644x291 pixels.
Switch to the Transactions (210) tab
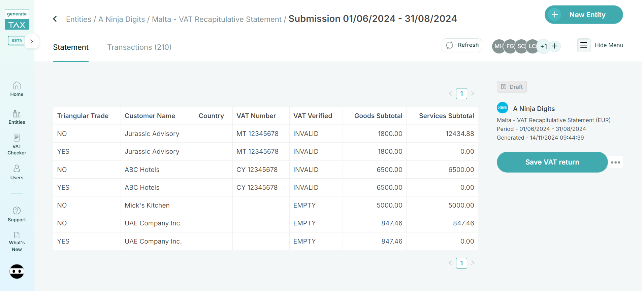coord(139,47)
